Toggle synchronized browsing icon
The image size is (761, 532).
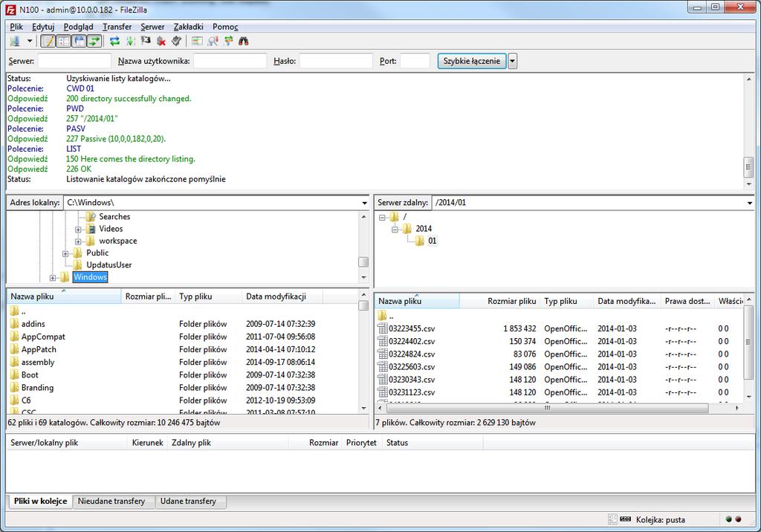(228, 42)
